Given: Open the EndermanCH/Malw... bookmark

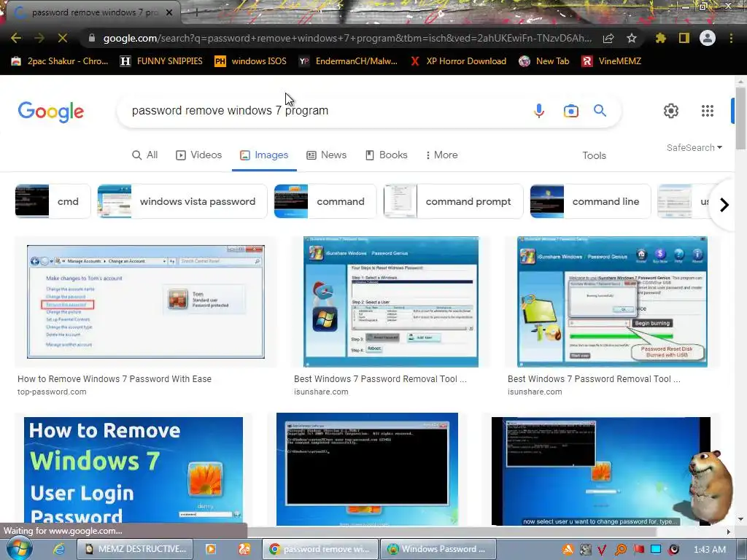Looking at the screenshot, I should click(x=348, y=61).
